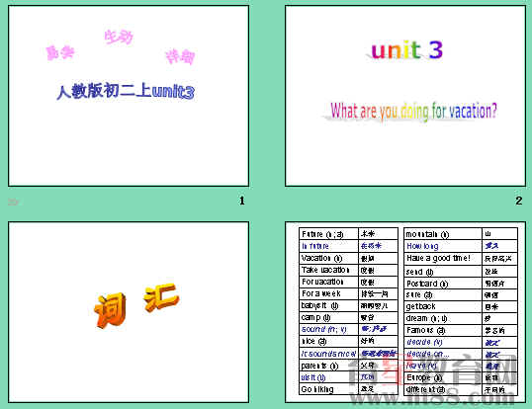Click the 'babysit' row in the vocabulary table
Screen dimensions: 532x409
coord(348,305)
